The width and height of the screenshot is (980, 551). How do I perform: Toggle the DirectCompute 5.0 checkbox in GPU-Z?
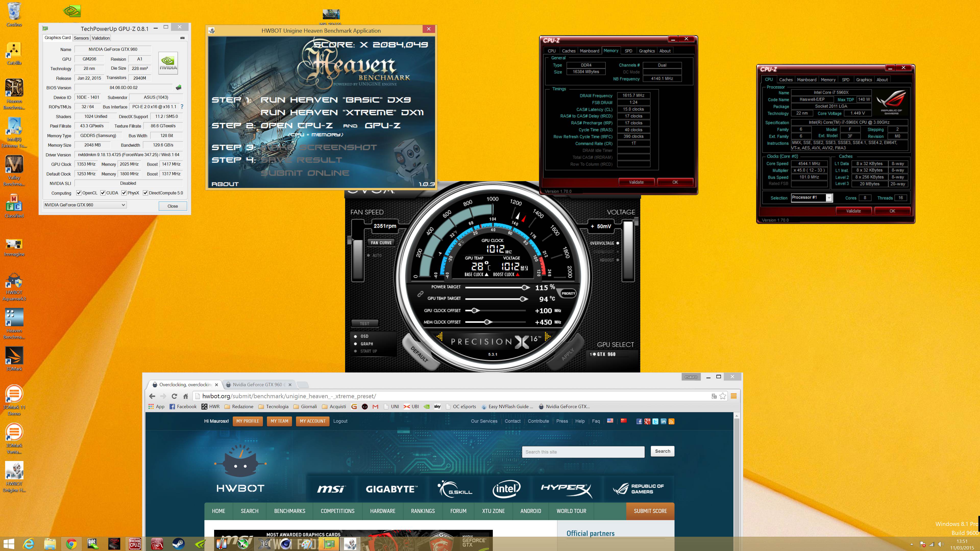click(x=145, y=193)
